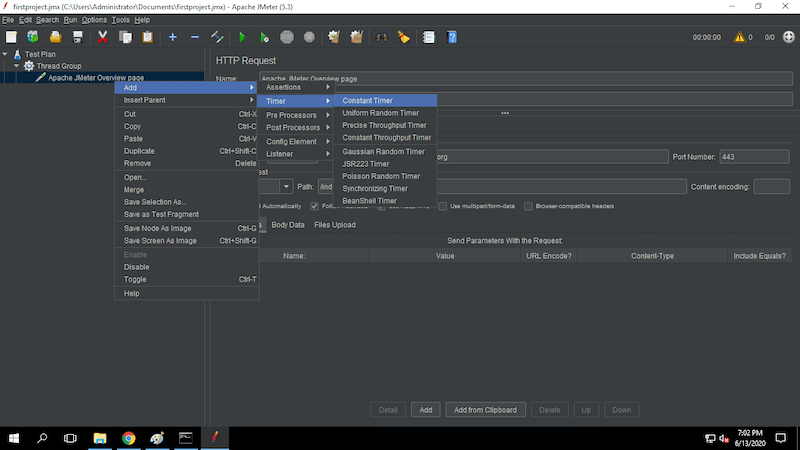Open the Insert Parent submenu

186,100
